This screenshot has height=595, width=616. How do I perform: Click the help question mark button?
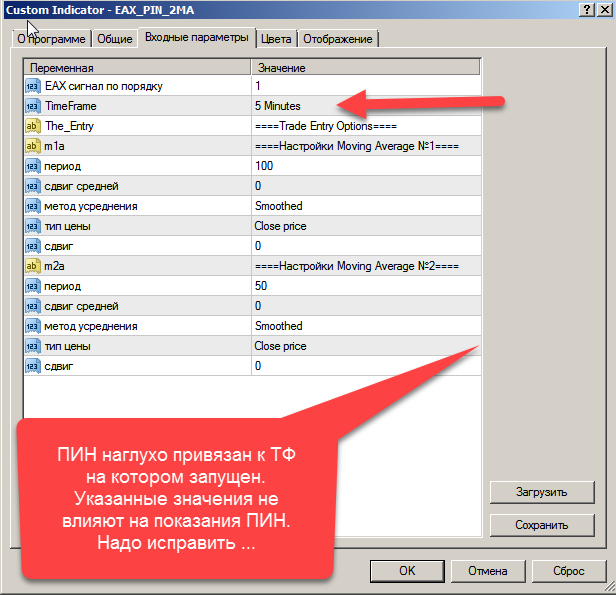[587, 9]
